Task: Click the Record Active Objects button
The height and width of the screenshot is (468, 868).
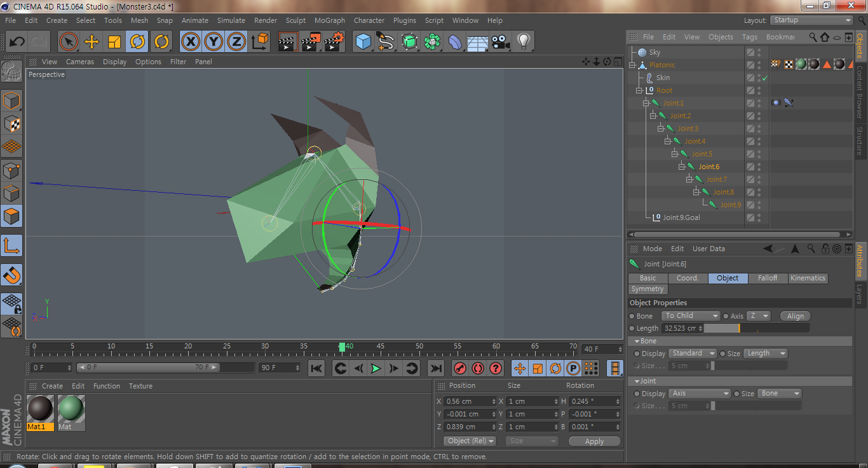Action: click(x=461, y=368)
